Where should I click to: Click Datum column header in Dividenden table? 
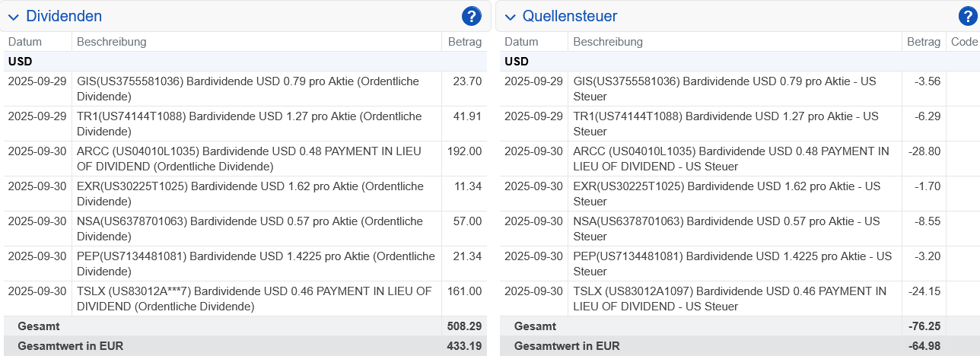coord(25,42)
